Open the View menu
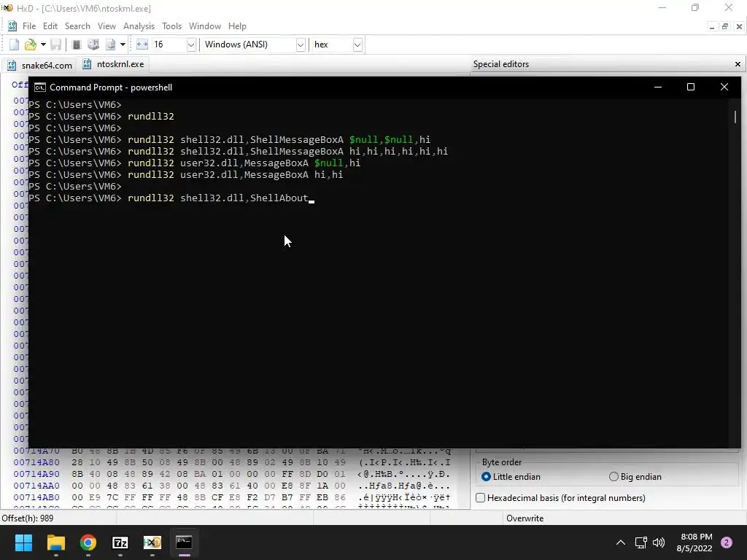This screenshot has height=560, width=747. pos(107,26)
